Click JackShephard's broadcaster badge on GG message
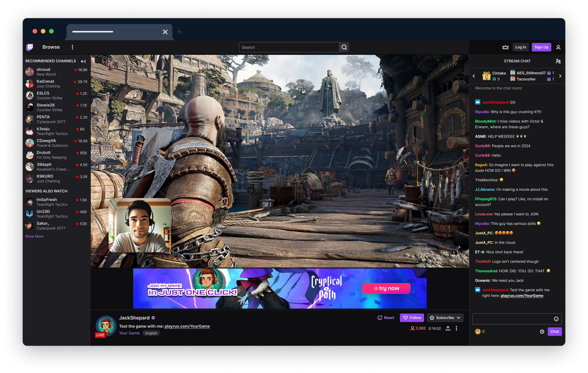Image resolution: width=588 pixels, height=373 pixels. [477, 102]
